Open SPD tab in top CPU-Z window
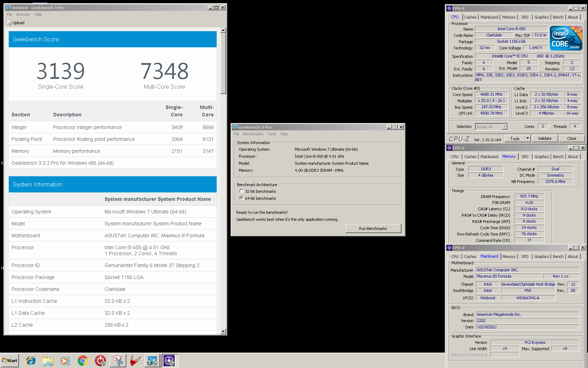588x368 pixels. [x=525, y=17]
